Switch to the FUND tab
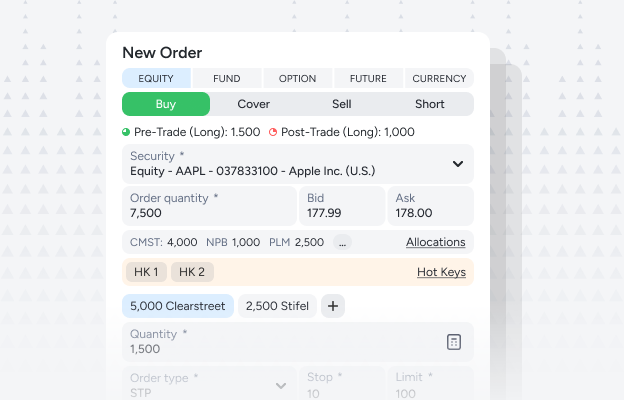The width and height of the screenshot is (624, 400). (x=227, y=78)
